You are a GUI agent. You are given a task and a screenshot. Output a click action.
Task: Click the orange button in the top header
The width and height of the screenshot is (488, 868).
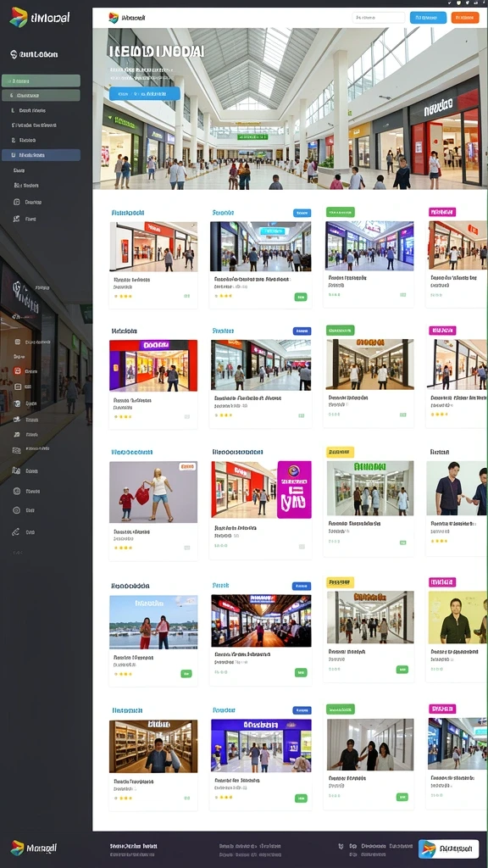[465, 18]
